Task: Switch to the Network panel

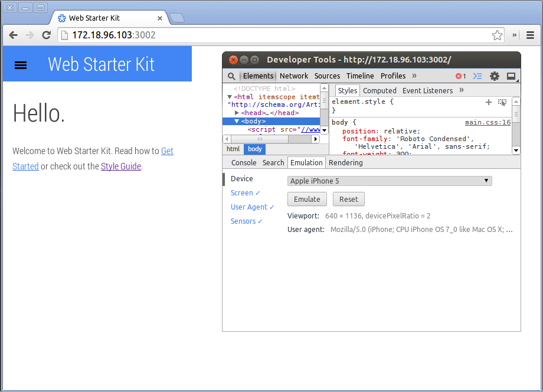Action: [x=293, y=76]
